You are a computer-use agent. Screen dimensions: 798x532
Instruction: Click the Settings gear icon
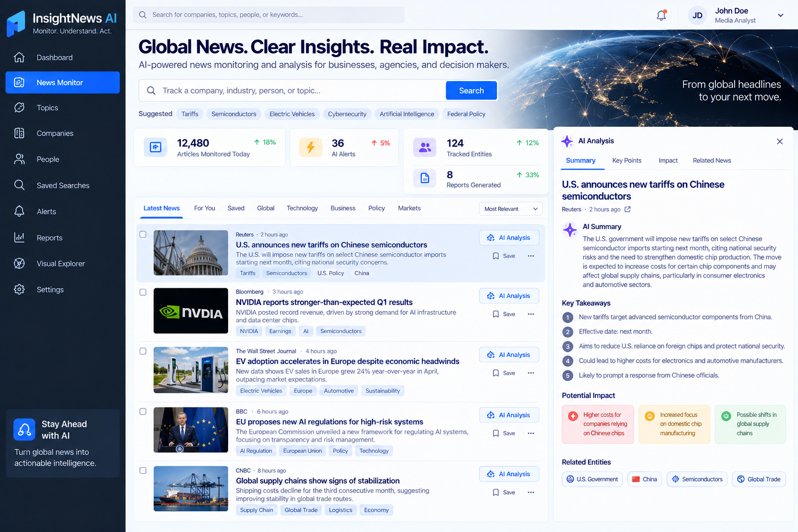point(19,289)
